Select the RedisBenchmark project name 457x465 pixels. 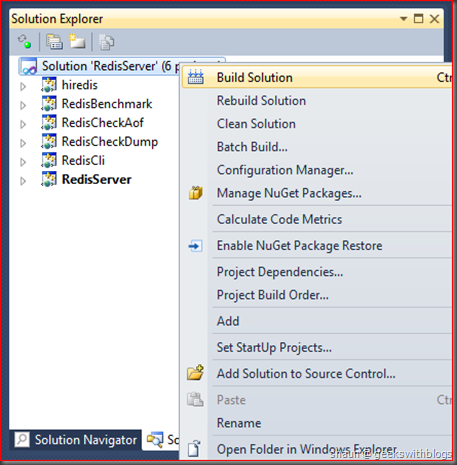(107, 104)
